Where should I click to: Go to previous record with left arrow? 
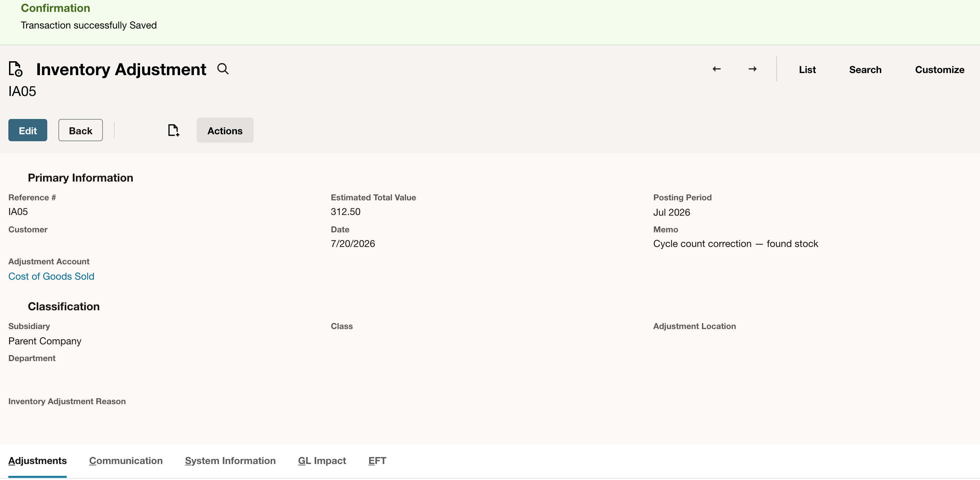(716, 69)
